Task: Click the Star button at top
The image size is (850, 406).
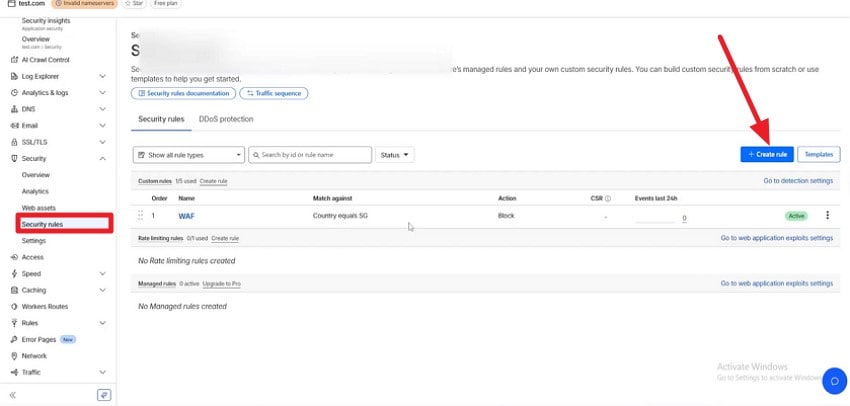Action: coord(134,3)
